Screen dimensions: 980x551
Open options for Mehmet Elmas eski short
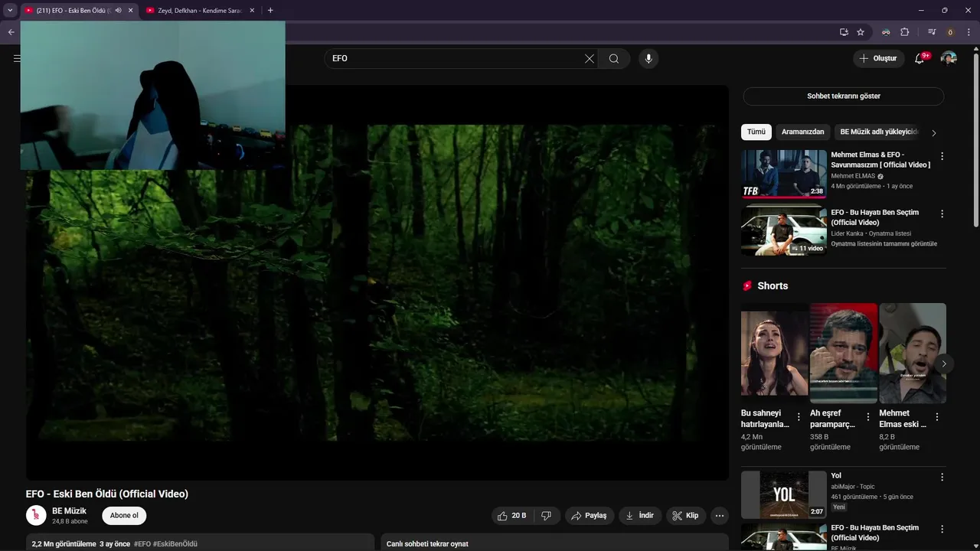pyautogui.click(x=936, y=417)
